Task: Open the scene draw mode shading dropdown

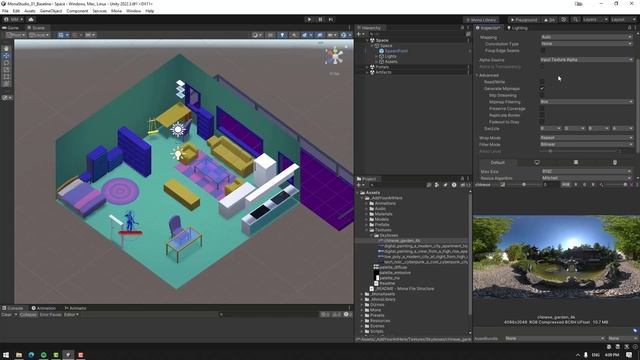Action: (257, 35)
